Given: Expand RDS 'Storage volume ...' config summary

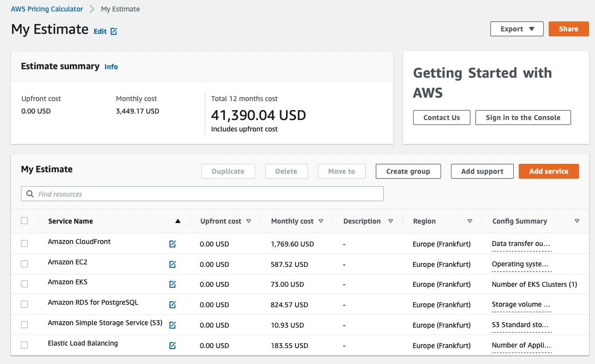Looking at the screenshot, I should (521, 304).
